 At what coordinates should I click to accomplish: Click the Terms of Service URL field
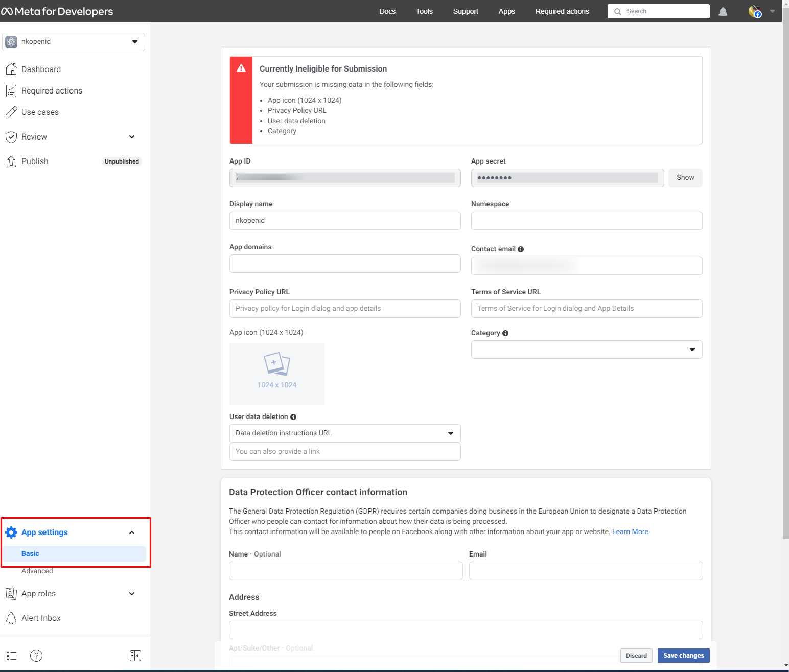(x=587, y=309)
